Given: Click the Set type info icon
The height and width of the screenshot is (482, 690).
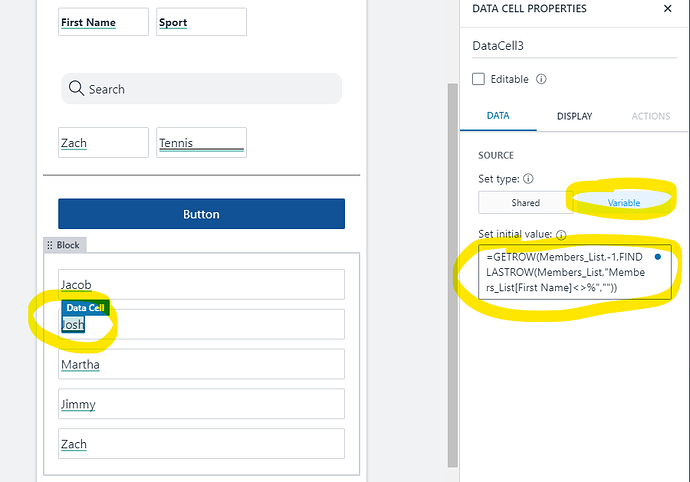Looking at the screenshot, I should (x=528, y=180).
